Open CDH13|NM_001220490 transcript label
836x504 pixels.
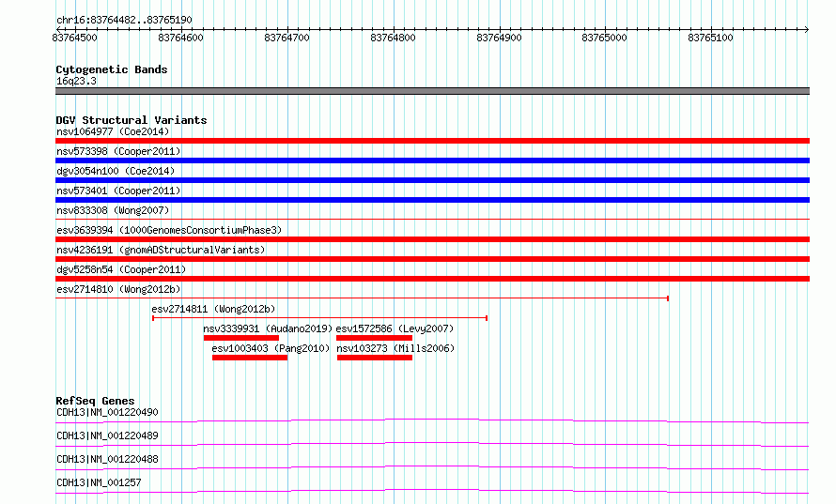[x=107, y=412]
